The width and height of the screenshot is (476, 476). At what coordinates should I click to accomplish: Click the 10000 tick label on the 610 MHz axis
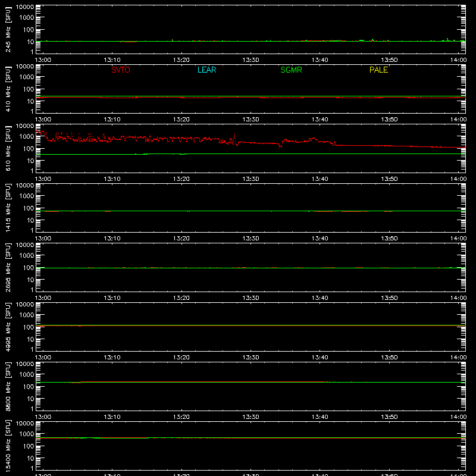pyautogui.click(x=25, y=126)
